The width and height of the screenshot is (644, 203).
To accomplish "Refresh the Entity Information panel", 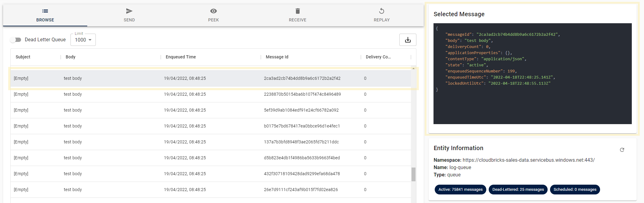I will 622,150.
